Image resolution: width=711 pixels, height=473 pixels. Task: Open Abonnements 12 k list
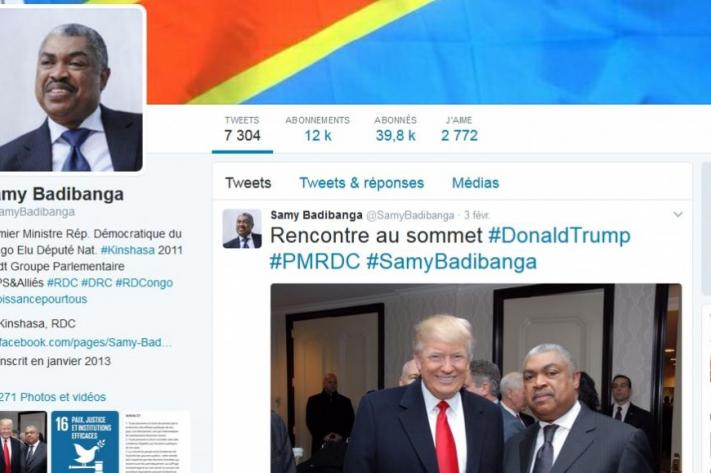(x=317, y=129)
